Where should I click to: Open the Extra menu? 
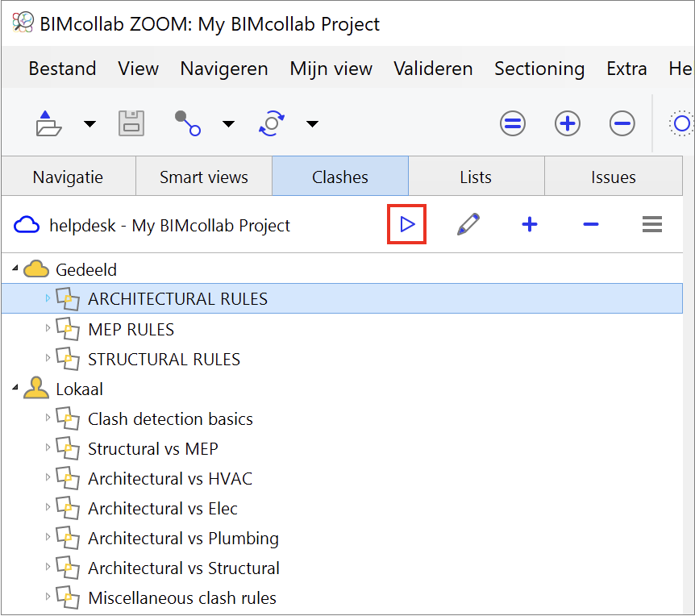(626, 69)
